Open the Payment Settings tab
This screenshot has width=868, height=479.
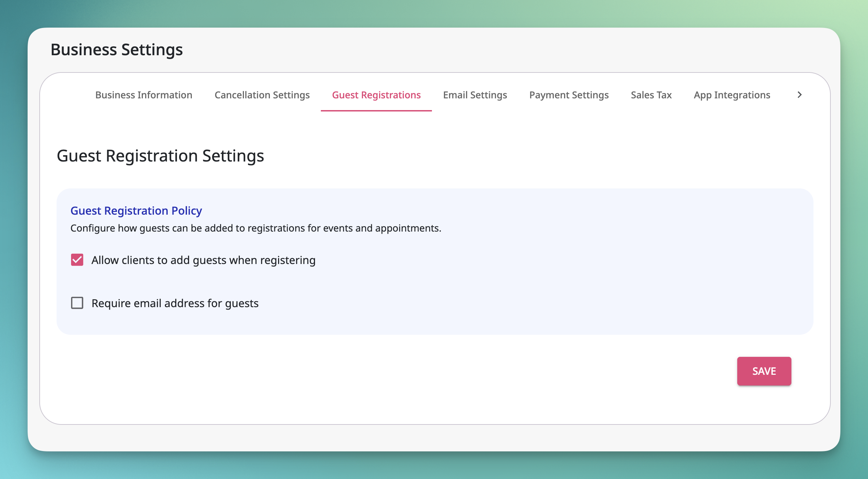[x=569, y=95]
